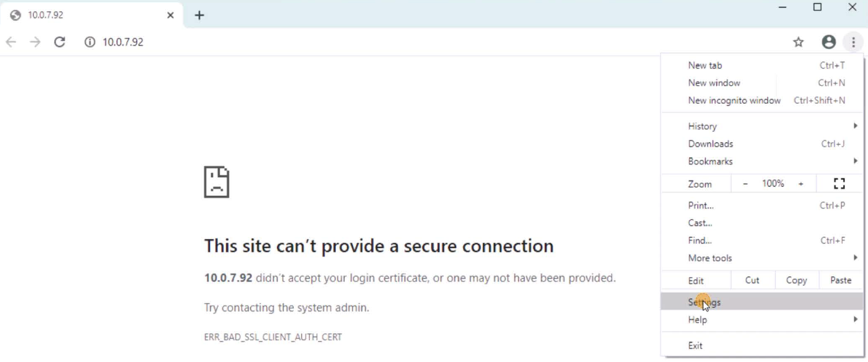Decrease zoom with minus button

746,183
